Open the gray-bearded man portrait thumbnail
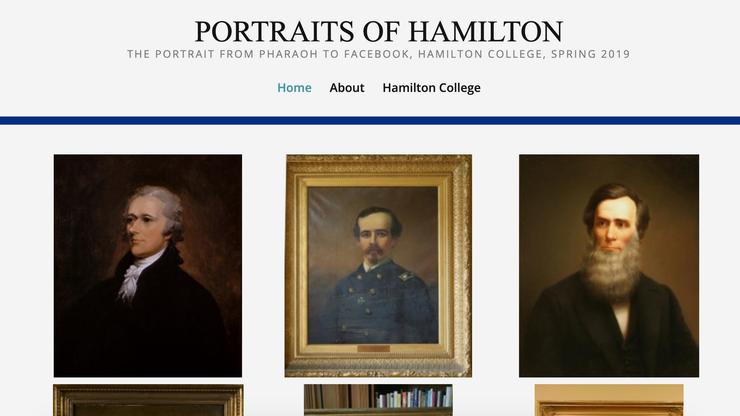The height and width of the screenshot is (416, 740). (x=609, y=265)
